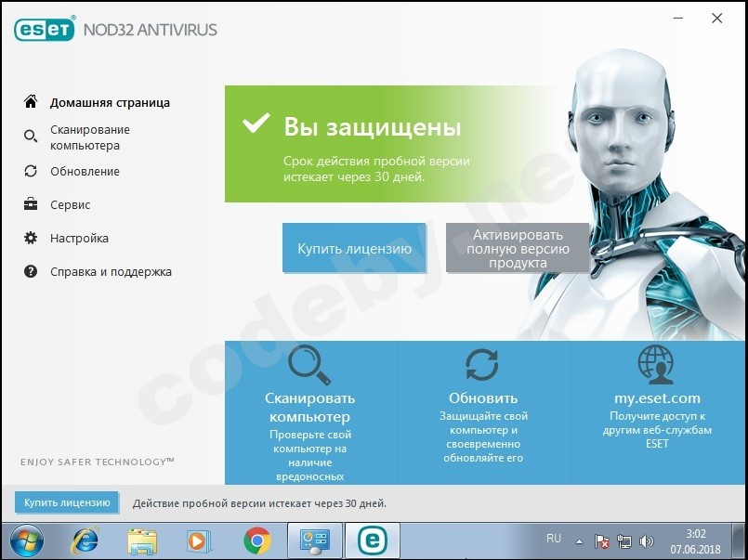Click Активировать полную версию продукта button
Image resolution: width=748 pixels, height=560 pixels.
point(518,248)
